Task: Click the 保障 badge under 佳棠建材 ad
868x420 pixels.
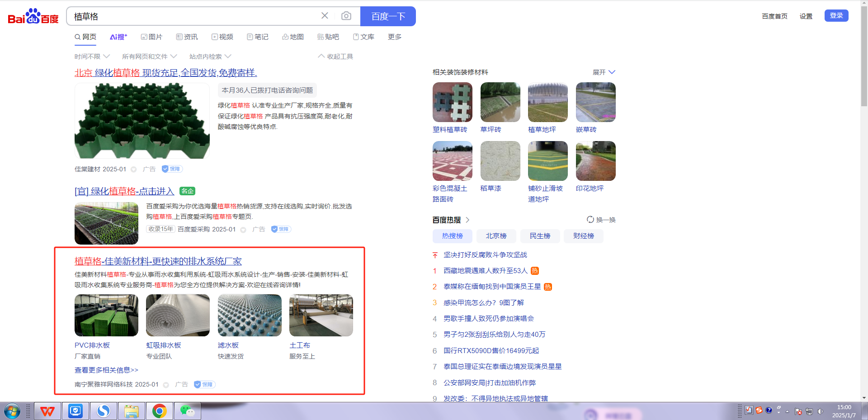Action: pyautogui.click(x=172, y=169)
